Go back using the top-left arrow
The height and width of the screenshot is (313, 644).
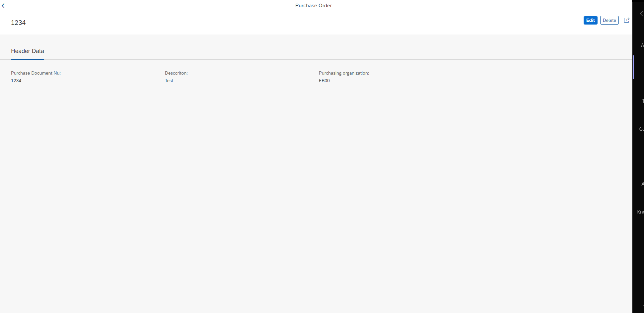coord(3,6)
